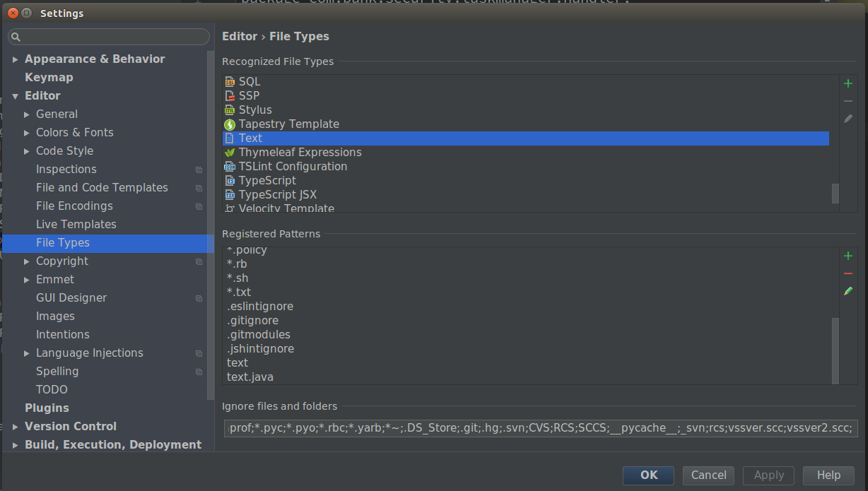Click the green add file type button
Viewport: 868px width, 491px height.
click(848, 83)
